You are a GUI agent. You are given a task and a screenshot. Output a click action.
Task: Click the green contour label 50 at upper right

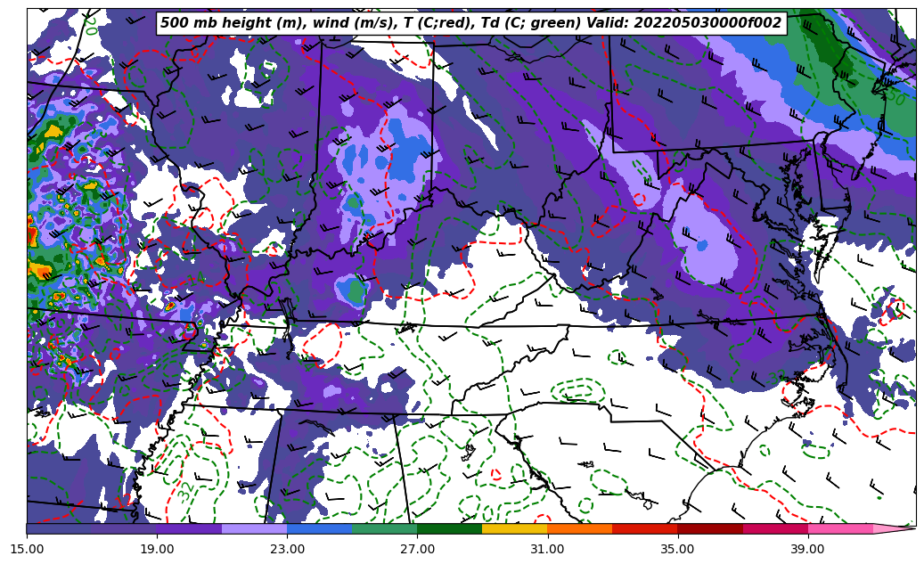click(x=895, y=98)
